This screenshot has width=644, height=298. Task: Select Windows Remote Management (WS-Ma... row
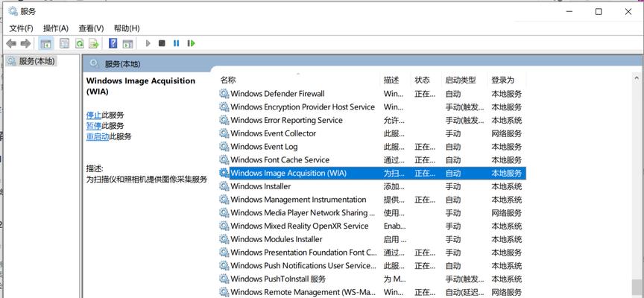(x=372, y=292)
